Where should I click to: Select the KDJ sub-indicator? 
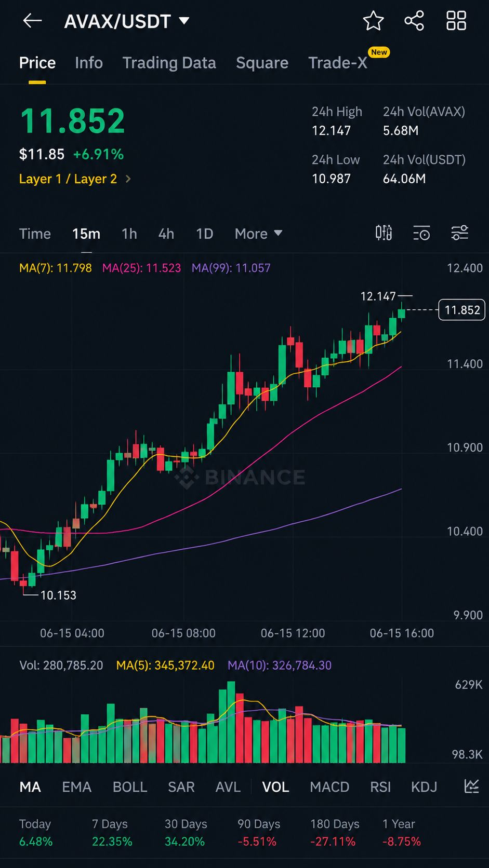pyautogui.click(x=424, y=787)
